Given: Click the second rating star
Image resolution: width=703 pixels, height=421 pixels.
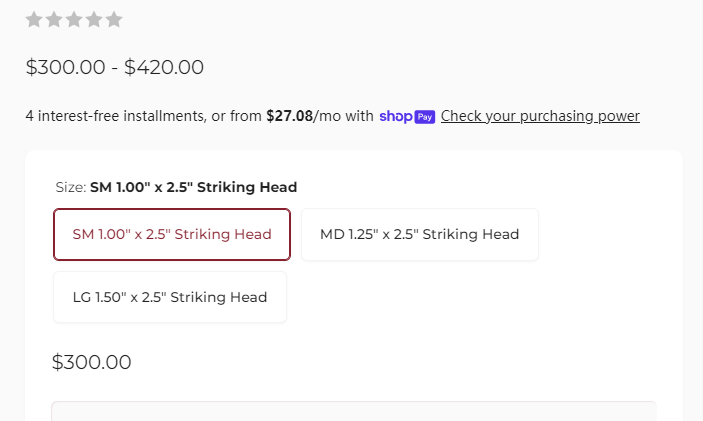Looking at the screenshot, I should click(x=54, y=19).
